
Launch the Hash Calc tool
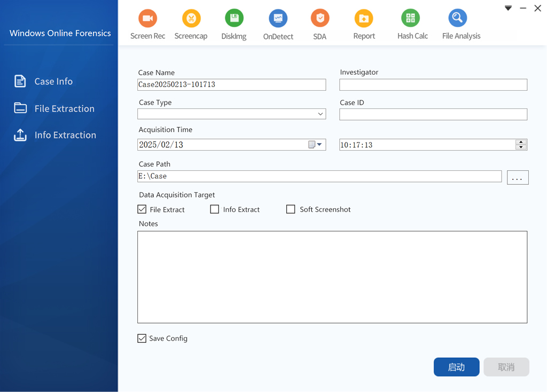pyautogui.click(x=412, y=25)
